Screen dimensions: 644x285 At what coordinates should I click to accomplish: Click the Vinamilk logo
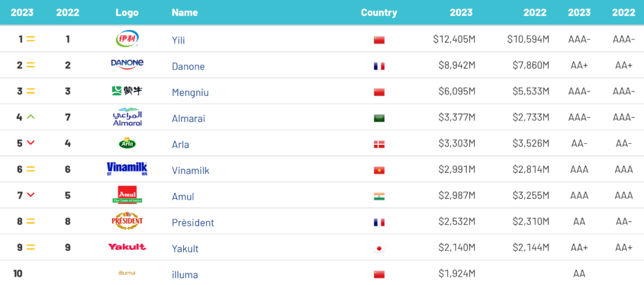127,169
